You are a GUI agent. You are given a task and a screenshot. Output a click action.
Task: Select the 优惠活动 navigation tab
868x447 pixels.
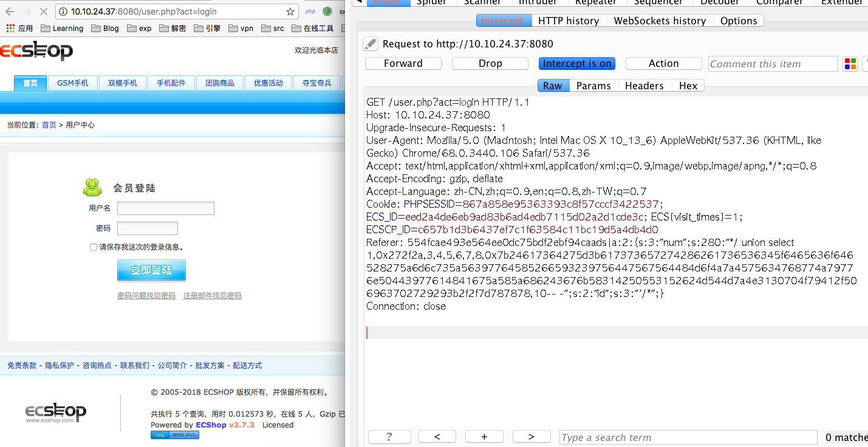[268, 83]
